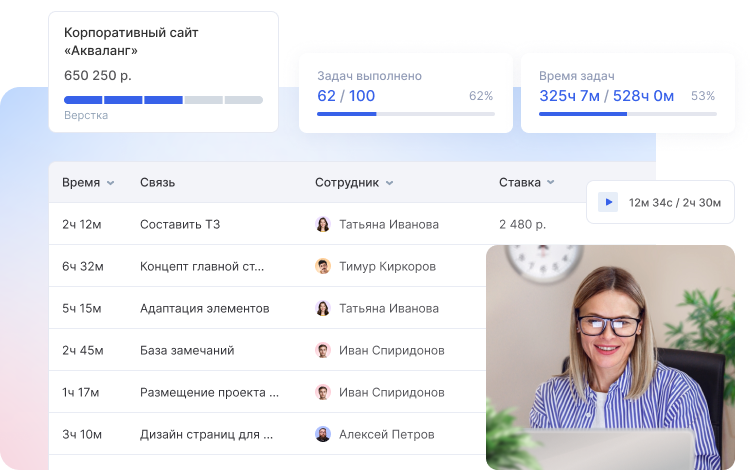Click the Сотрудник column header label
Viewport: 753px width, 470px height.
(x=347, y=182)
